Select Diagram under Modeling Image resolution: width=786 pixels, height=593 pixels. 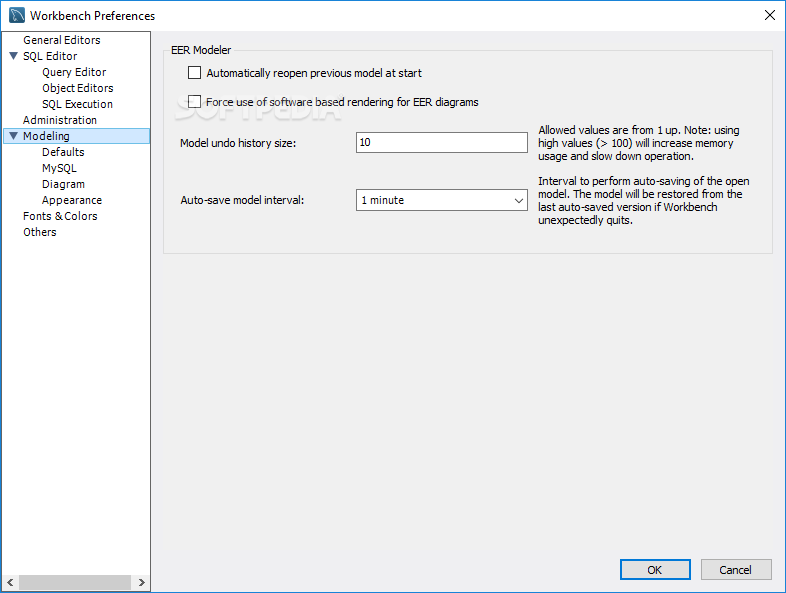click(x=63, y=184)
